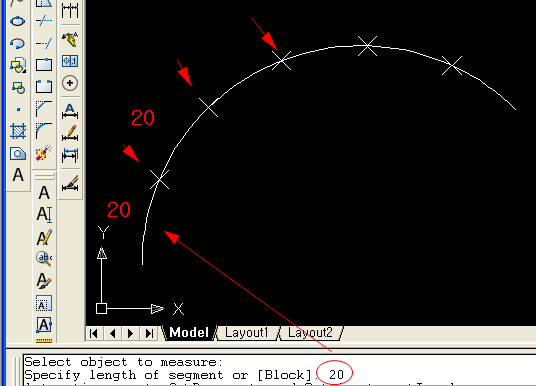This screenshot has height=386, width=536.
Task: Click the Dimension Update icon
Action: point(70,155)
